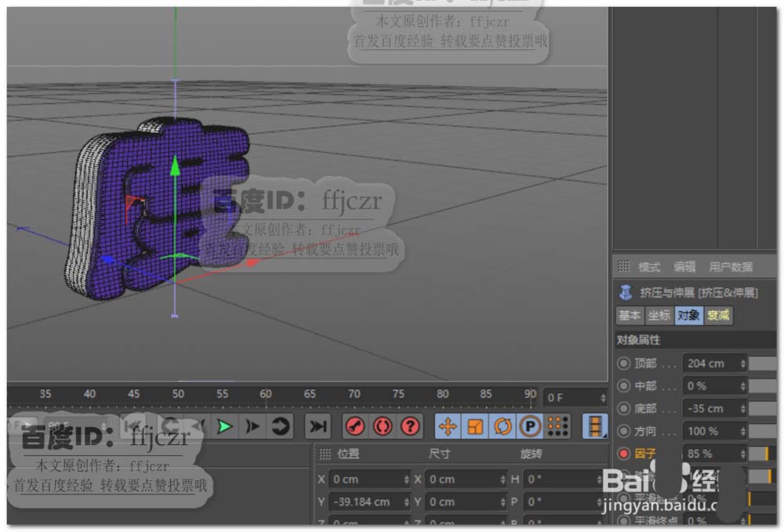The image size is (784, 532).
Task: Toggle the red keyframe circle next to 因子
Action: click(623, 454)
